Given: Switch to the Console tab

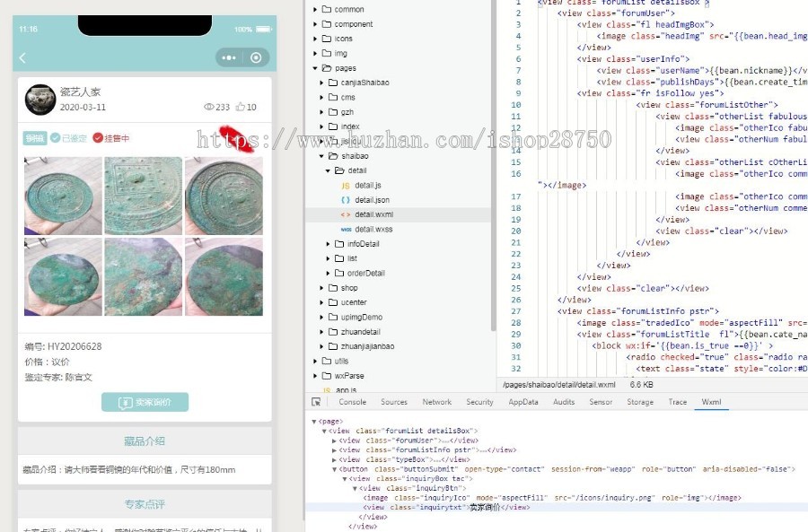Looking at the screenshot, I should click(x=353, y=402).
